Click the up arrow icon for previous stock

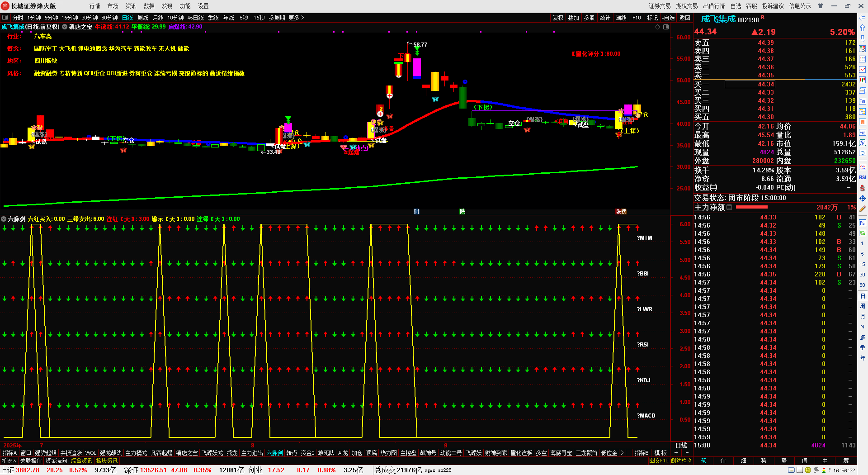click(863, 28)
